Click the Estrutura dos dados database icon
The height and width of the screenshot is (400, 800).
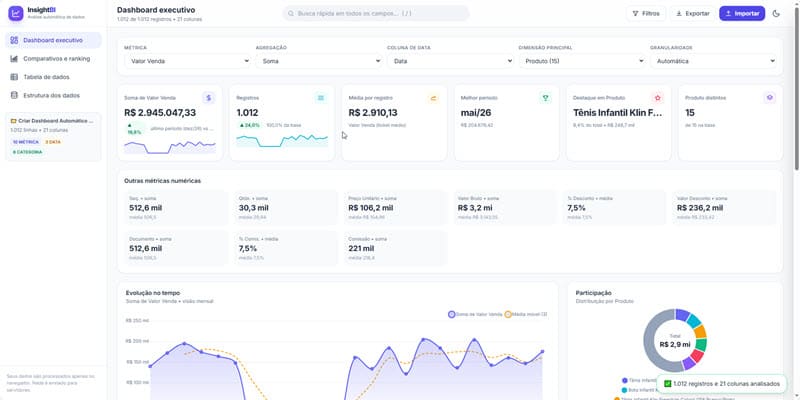coord(14,95)
